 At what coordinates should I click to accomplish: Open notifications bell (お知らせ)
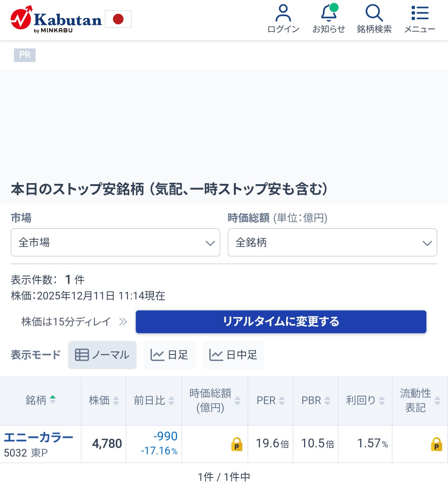coord(329,19)
